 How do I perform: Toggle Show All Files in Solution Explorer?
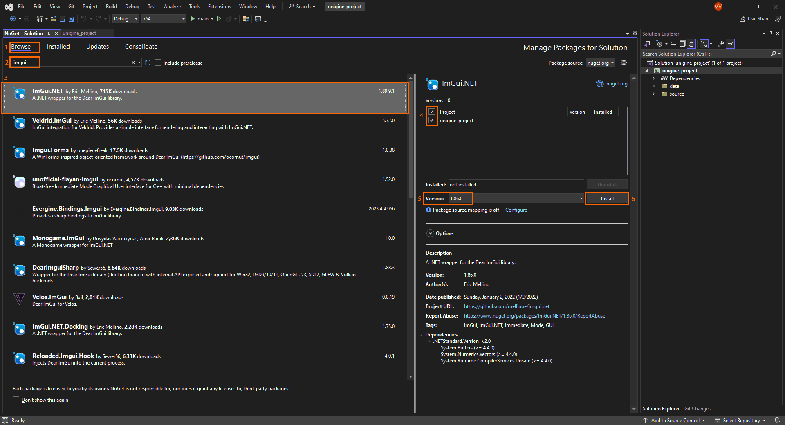691,44
